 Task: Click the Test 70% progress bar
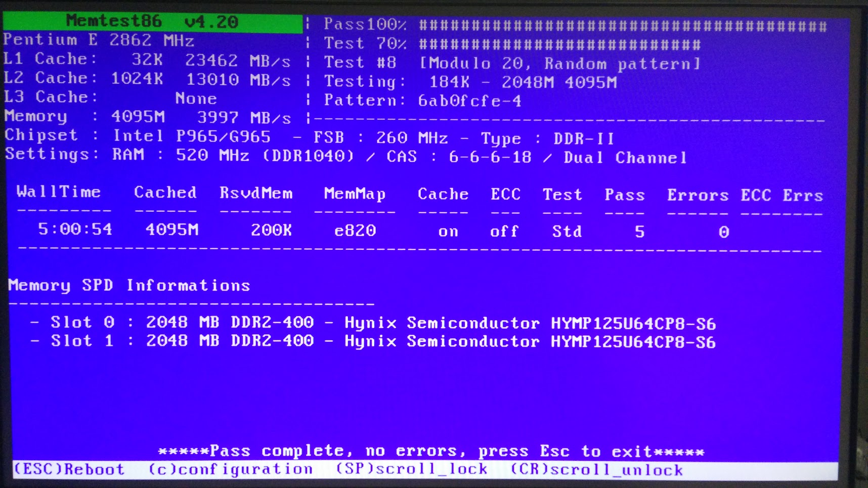pos(560,45)
